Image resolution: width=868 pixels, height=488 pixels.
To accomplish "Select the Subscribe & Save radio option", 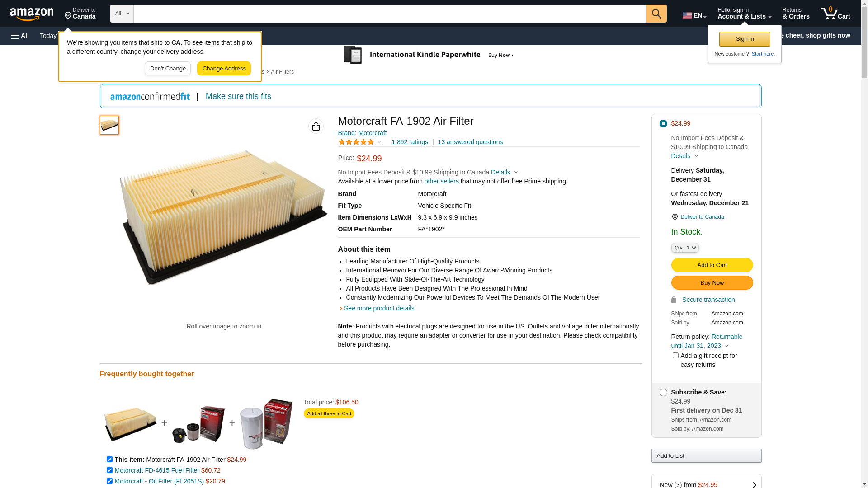I will click(663, 393).
